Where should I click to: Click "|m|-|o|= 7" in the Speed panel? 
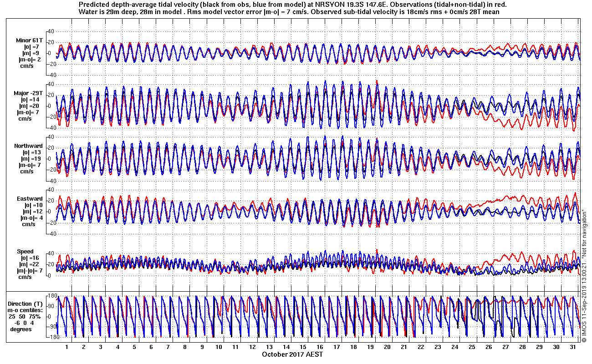[30, 271]
